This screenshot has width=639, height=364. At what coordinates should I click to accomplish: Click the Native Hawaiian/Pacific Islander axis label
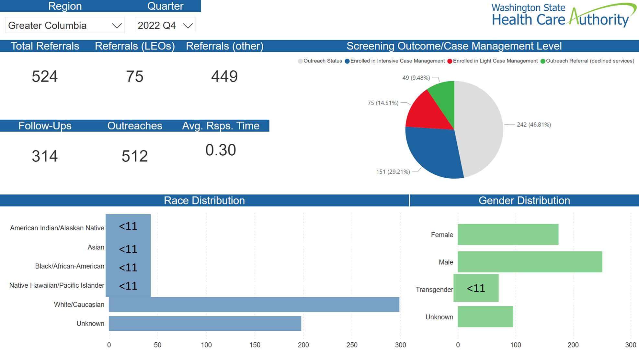(57, 285)
